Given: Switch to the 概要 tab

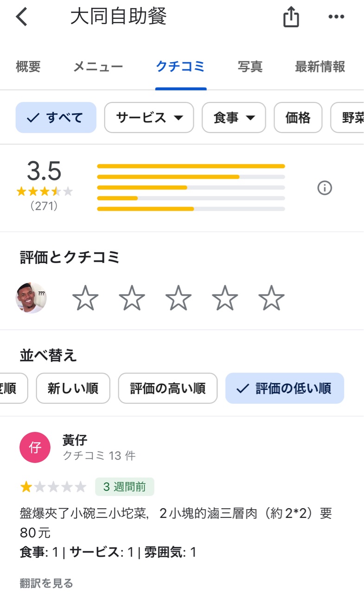Looking at the screenshot, I should tap(28, 67).
